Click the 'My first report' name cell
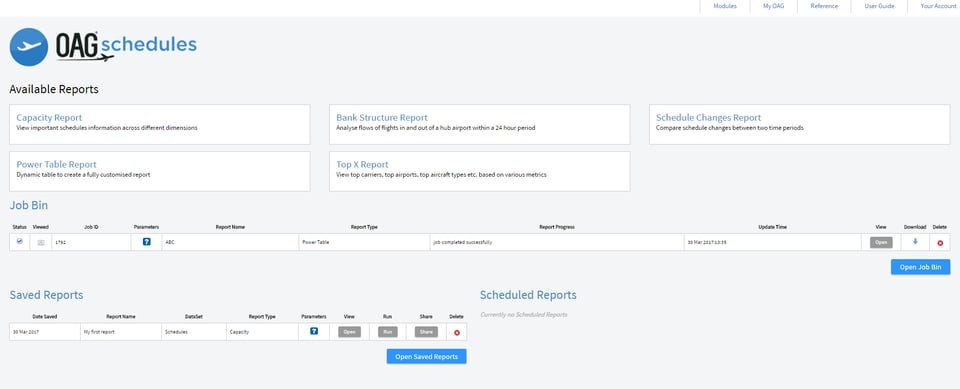The height and width of the screenshot is (389, 960). [x=121, y=332]
